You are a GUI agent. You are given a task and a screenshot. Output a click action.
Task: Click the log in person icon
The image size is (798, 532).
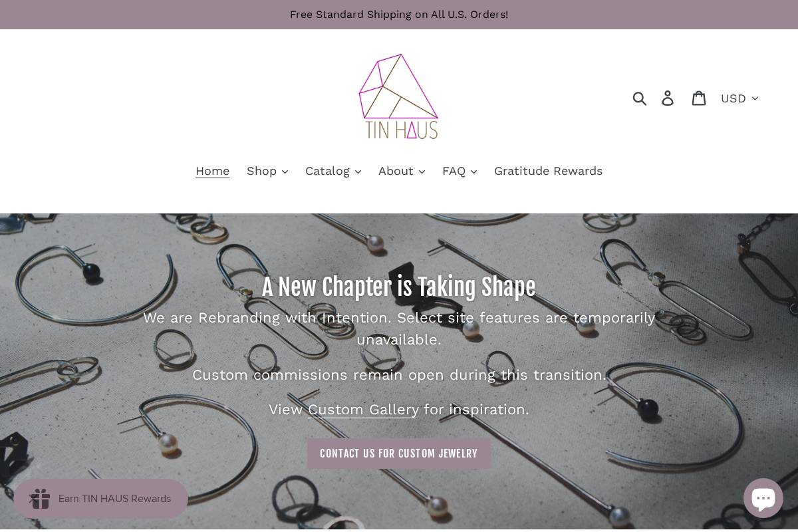pyautogui.click(x=668, y=98)
